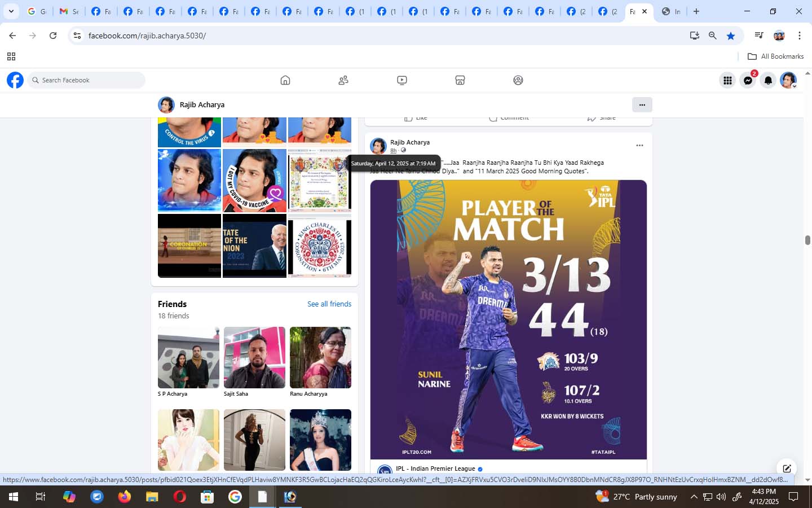Open a new browser tab

696,11
